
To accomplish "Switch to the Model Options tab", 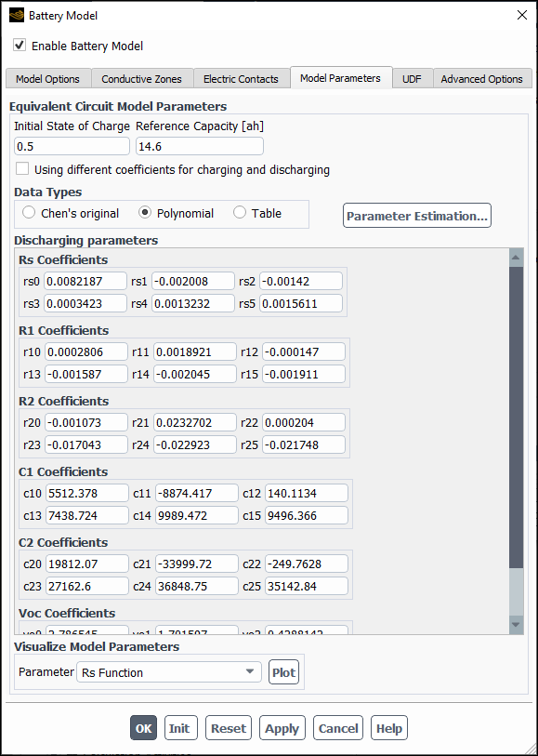I will pyautogui.click(x=47, y=78).
